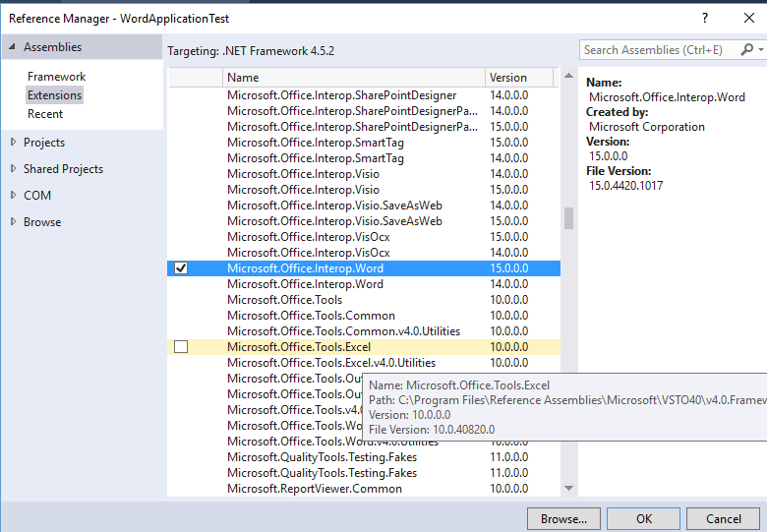The height and width of the screenshot is (532, 767).
Task: Confirm with the OK button
Action: pyautogui.click(x=644, y=519)
